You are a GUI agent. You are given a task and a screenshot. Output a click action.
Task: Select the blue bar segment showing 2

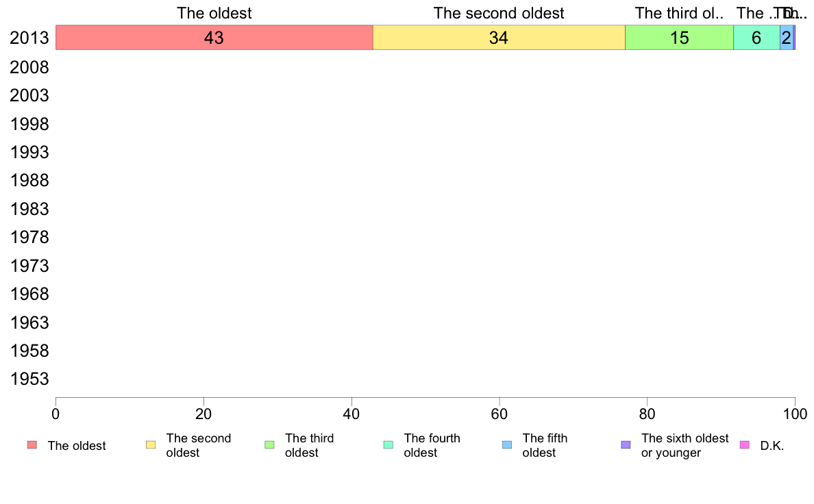click(787, 38)
